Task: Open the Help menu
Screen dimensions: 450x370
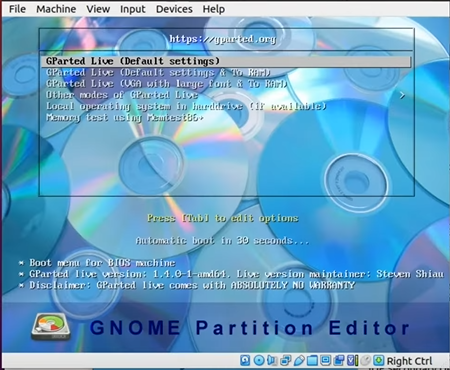Action: [214, 9]
